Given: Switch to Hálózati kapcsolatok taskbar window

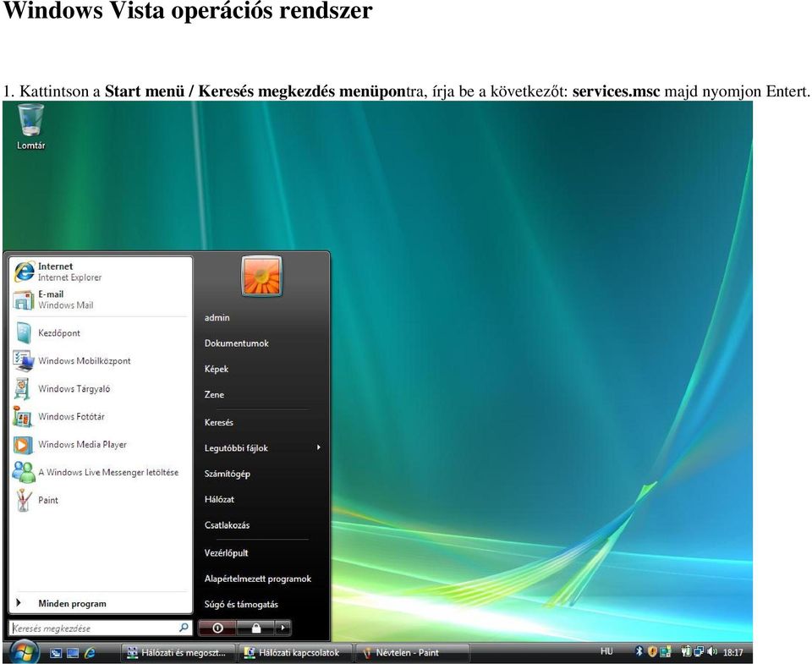Looking at the screenshot, I should [294, 653].
